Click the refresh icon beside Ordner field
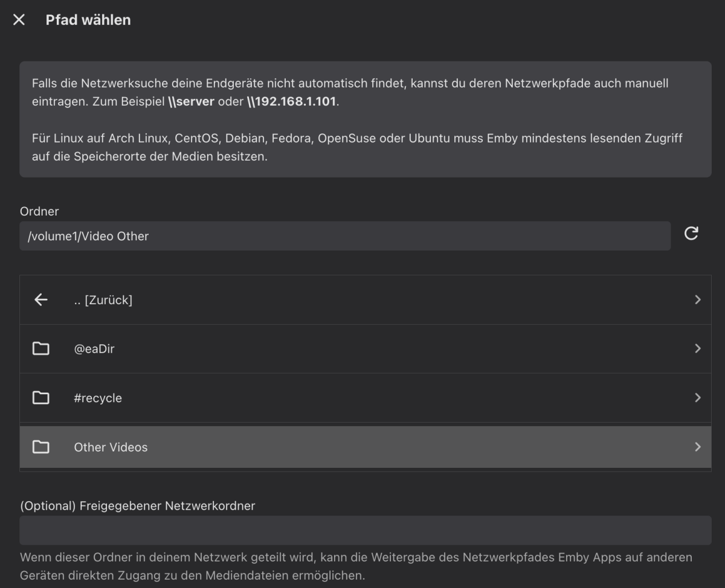725x588 pixels. tap(691, 234)
